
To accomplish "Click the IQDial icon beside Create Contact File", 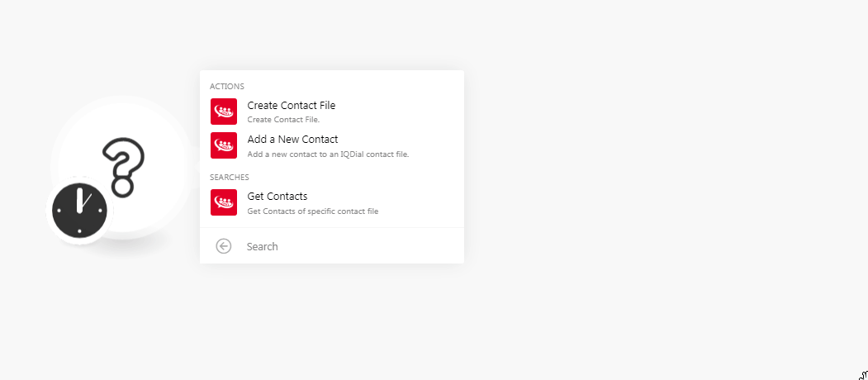I will pyautogui.click(x=223, y=112).
